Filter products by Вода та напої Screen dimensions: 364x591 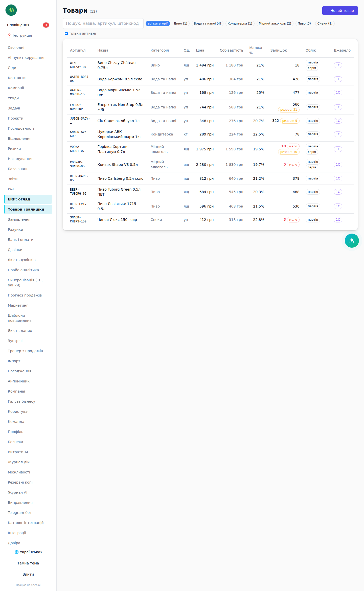207,24
